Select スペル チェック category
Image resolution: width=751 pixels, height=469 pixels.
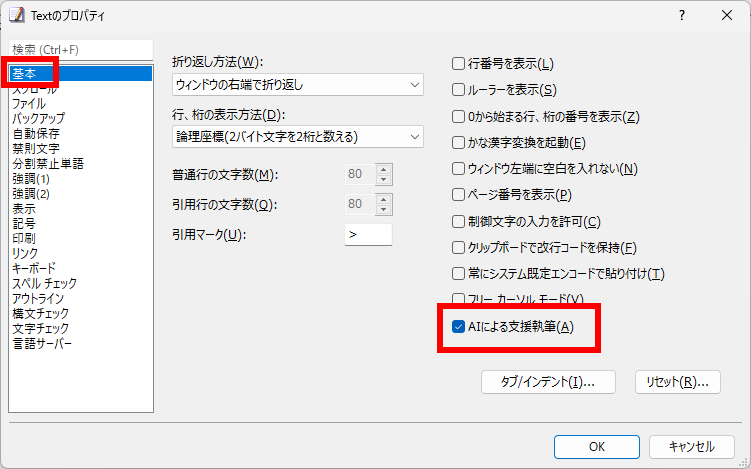80,284
